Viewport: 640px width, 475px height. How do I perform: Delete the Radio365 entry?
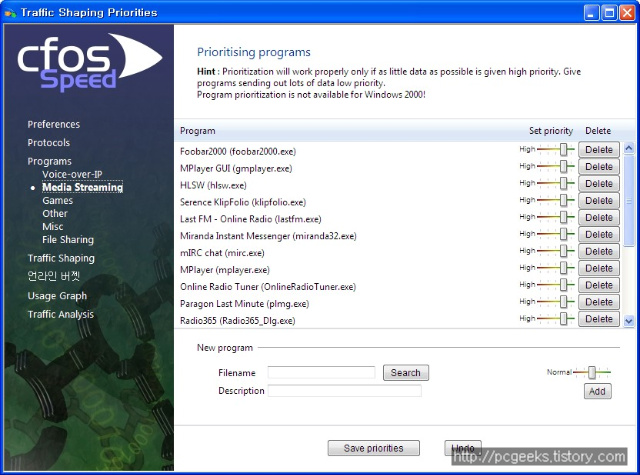(599, 319)
